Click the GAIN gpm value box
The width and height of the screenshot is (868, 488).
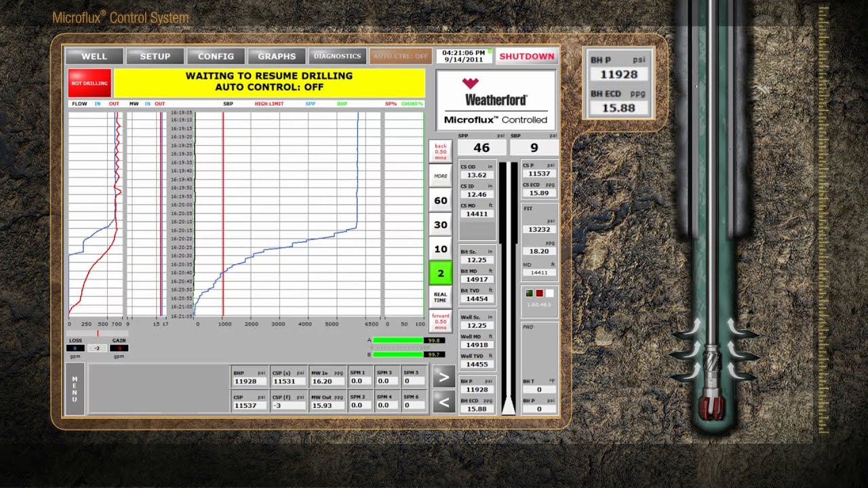[119, 348]
